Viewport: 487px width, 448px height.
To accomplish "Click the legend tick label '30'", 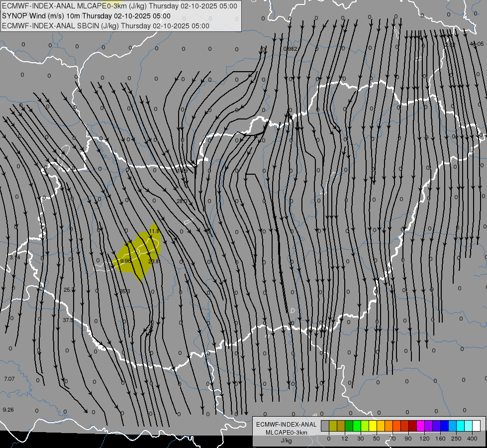I will pos(360,439).
